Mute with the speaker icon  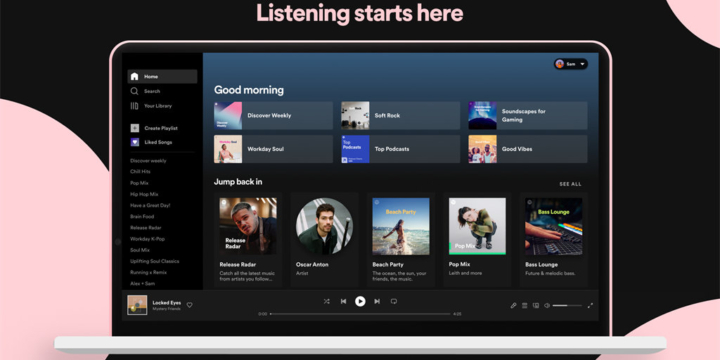point(547,305)
